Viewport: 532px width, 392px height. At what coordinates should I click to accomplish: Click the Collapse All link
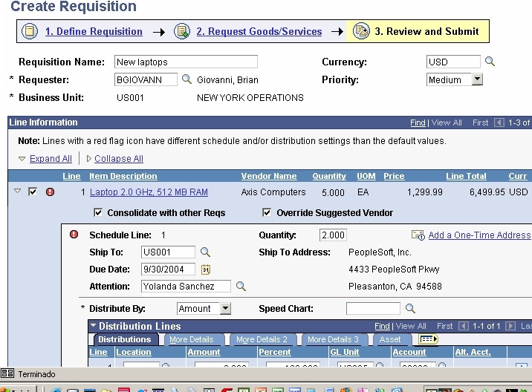[x=119, y=159]
